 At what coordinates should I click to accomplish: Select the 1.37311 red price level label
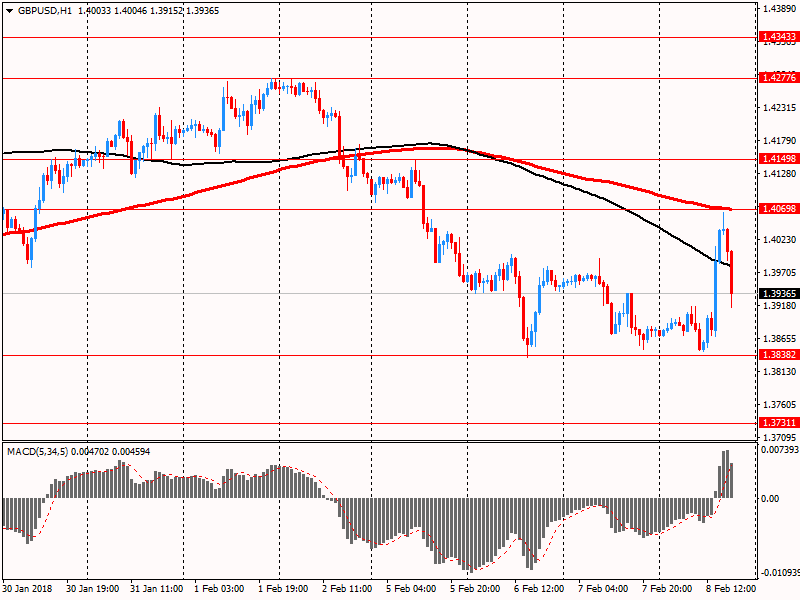coord(778,423)
